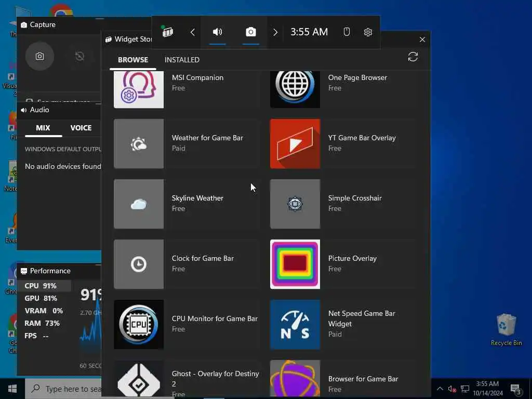Click the Performance widget title
The image size is (532, 399).
(x=50, y=271)
